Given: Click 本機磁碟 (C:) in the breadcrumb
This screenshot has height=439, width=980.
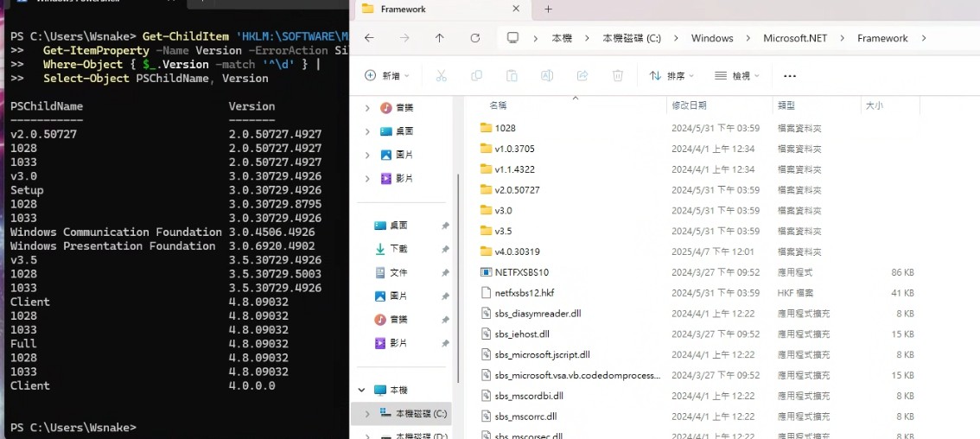Looking at the screenshot, I should tap(631, 38).
